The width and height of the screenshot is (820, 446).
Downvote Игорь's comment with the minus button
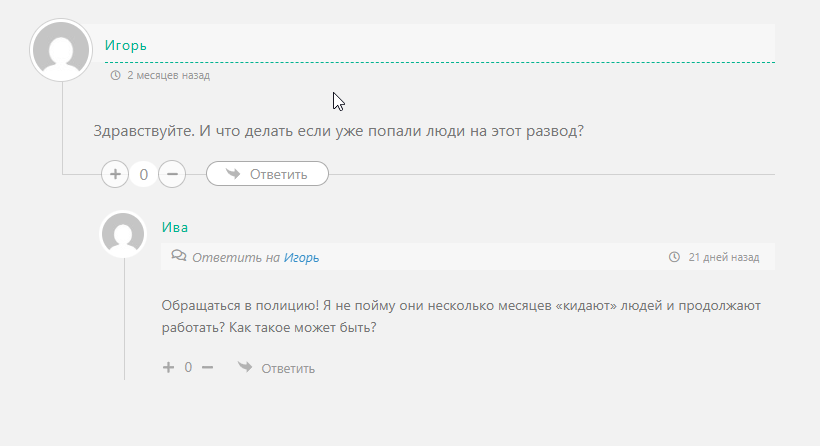pos(172,174)
